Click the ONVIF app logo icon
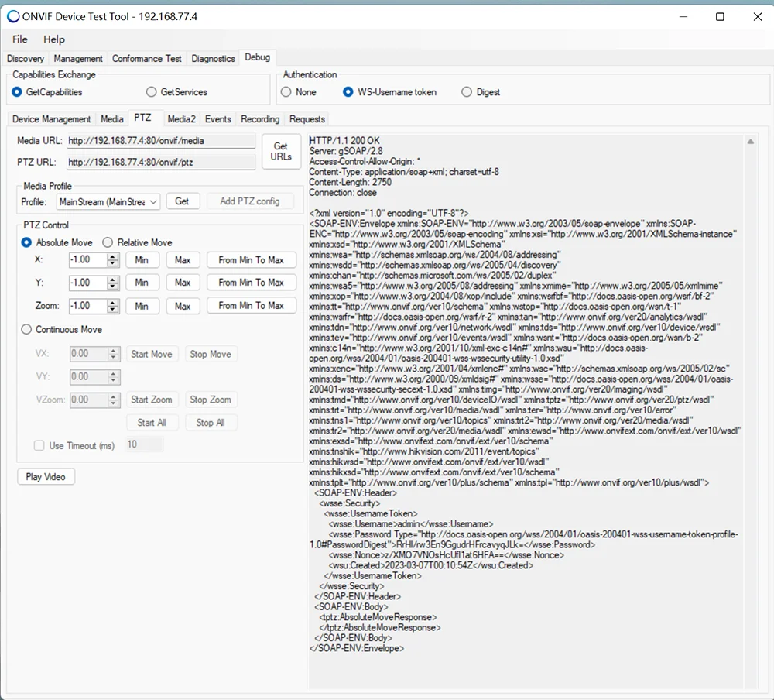 pos(13,16)
